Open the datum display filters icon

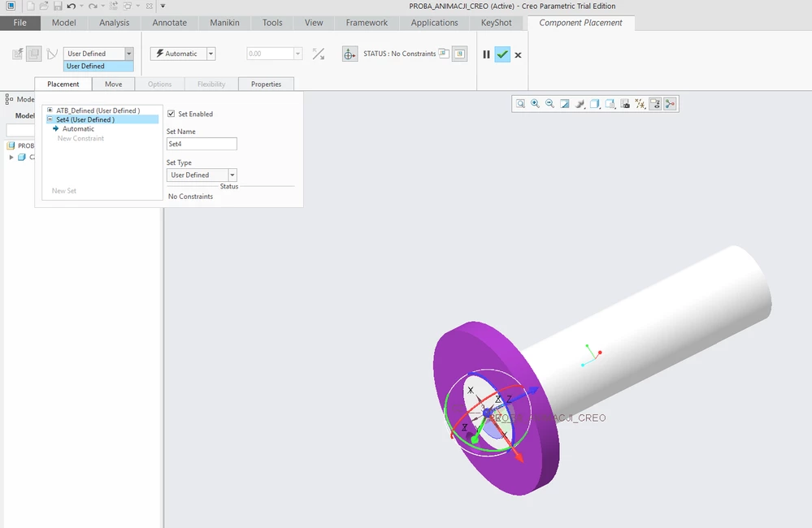point(640,104)
